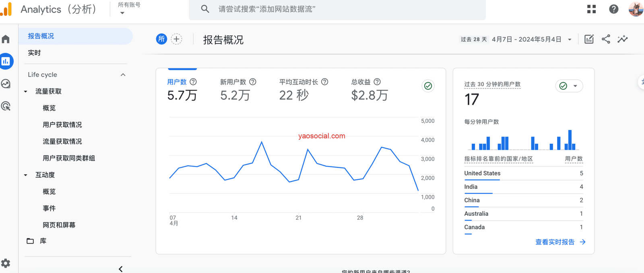Click the Help question mark icon
This screenshot has width=644, height=273.
tap(613, 9)
